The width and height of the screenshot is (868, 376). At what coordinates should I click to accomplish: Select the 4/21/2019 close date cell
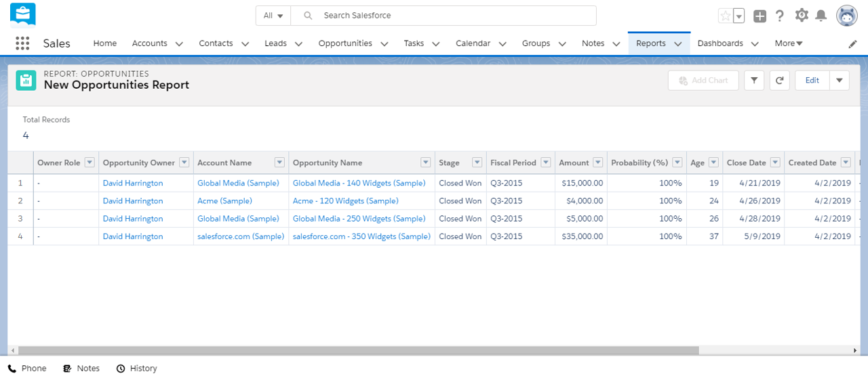tap(753, 183)
